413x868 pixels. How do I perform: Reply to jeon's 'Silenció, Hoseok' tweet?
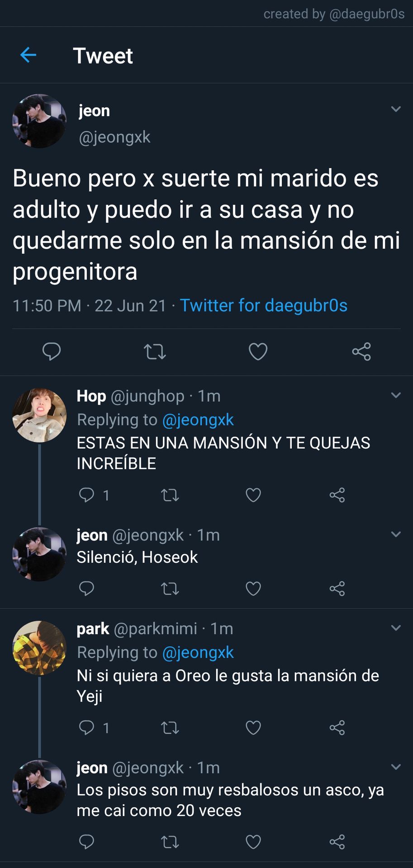(x=86, y=588)
